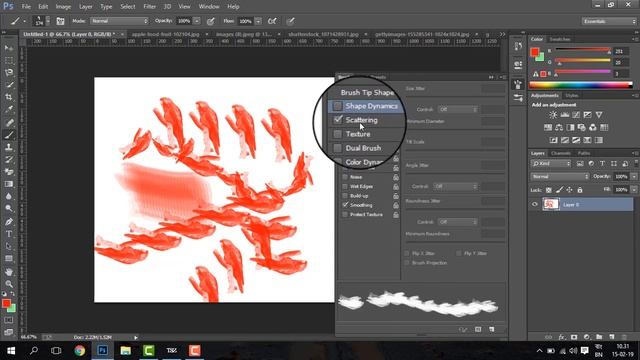Select the Clone Stamp tool
The width and height of the screenshot is (640, 360).
coord(9,147)
